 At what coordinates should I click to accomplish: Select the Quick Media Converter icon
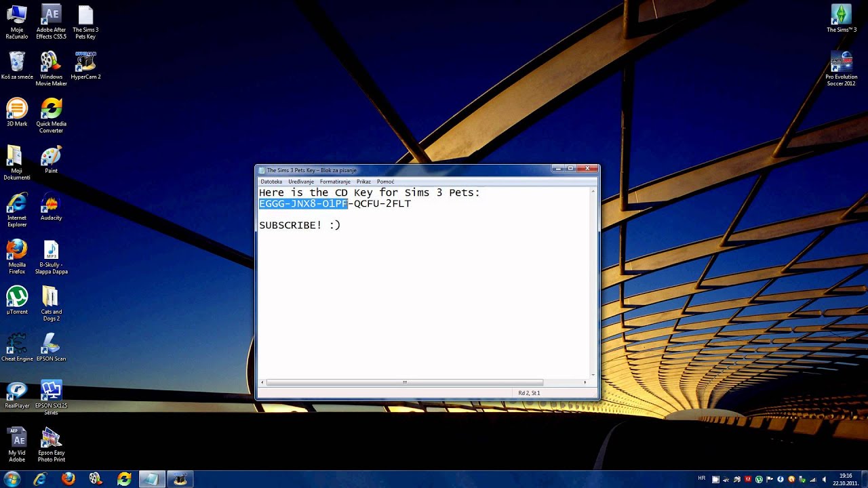[x=51, y=109]
